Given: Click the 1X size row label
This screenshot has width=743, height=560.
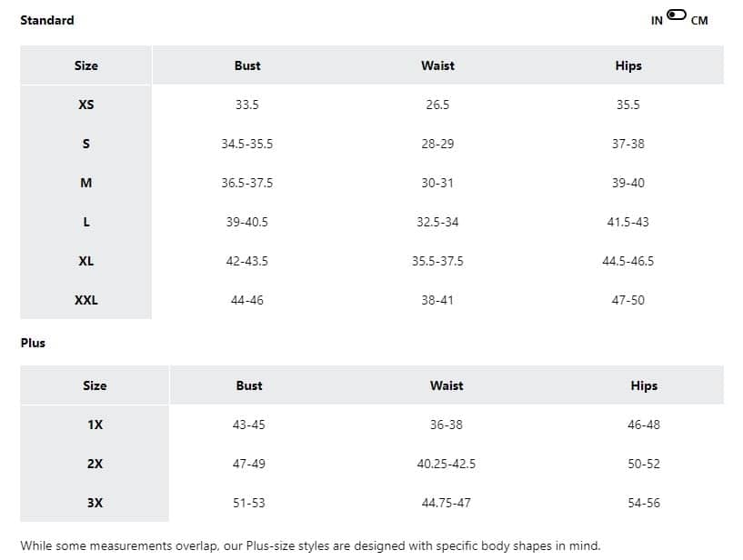Looking at the screenshot, I should [x=95, y=425].
